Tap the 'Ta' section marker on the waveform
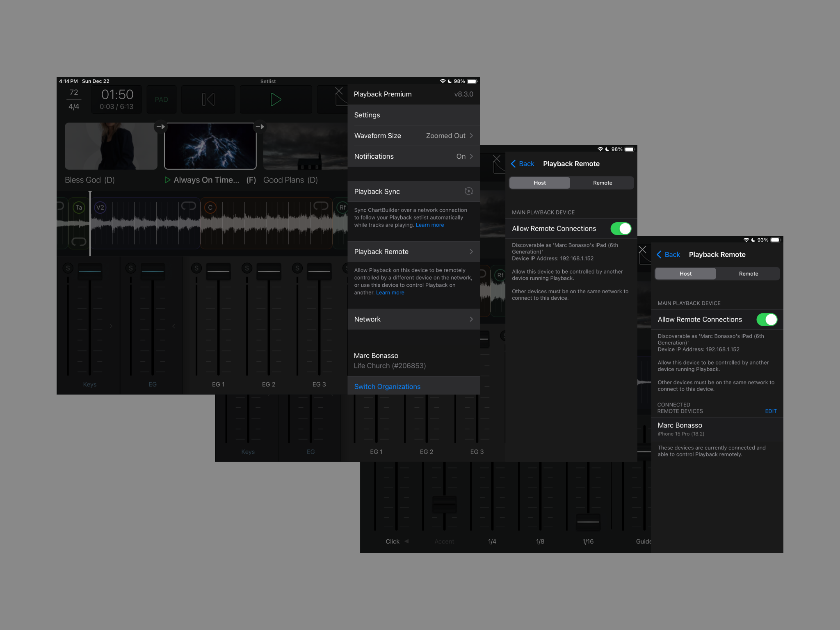 (79, 208)
